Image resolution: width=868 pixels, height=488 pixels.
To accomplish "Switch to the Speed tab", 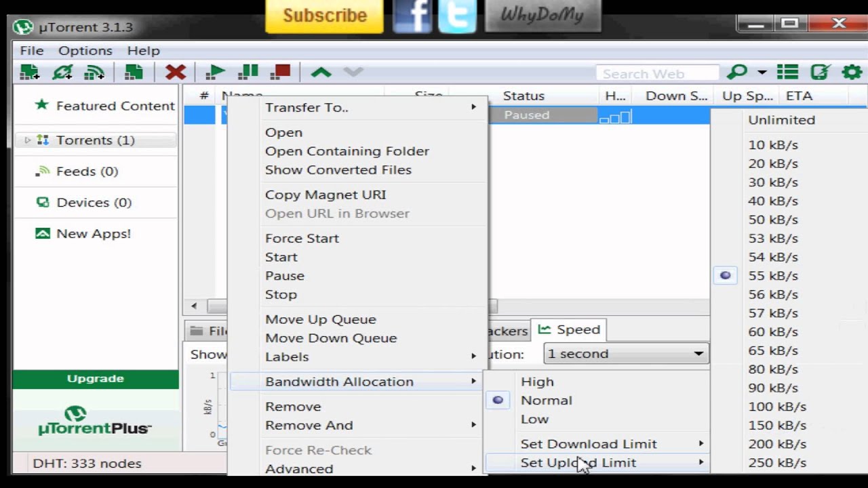I will point(569,329).
